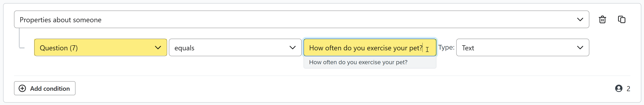The width and height of the screenshot is (644, 105).
Task: Open the highlighted Question (7) property dropdown
Action: coord(101,47)
